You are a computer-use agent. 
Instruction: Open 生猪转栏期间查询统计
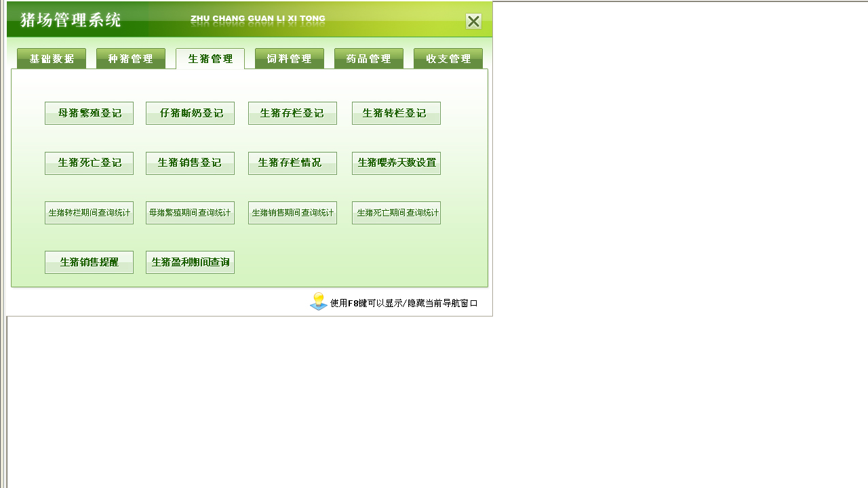pos(89,212)
